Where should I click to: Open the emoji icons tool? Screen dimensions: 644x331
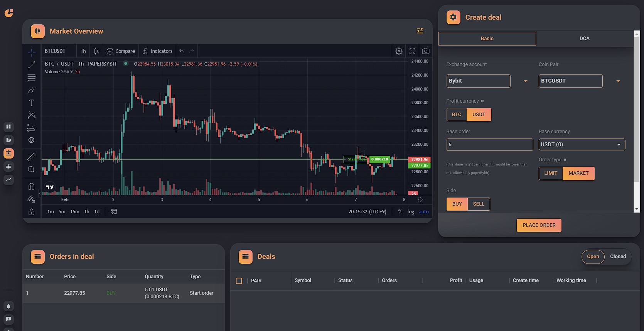[32, 140]
